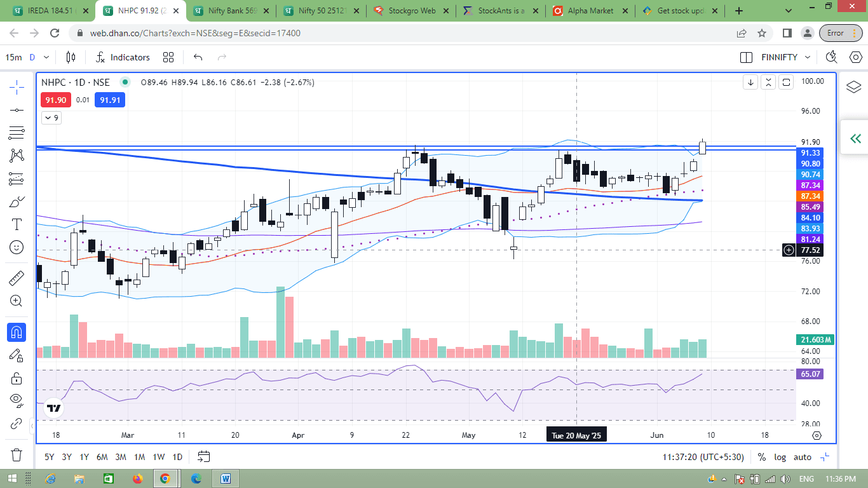This screenshot has height=488, width=868.
Task: Add alert at the 77.52 price plus marker
Action: point(789,250)
